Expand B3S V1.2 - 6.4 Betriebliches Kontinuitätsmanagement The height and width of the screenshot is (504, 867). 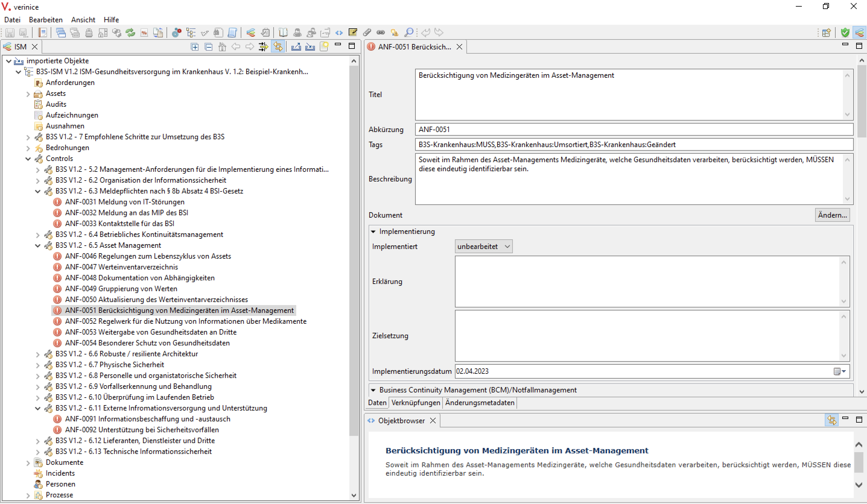pyautogui.click(x=38, y=235)
